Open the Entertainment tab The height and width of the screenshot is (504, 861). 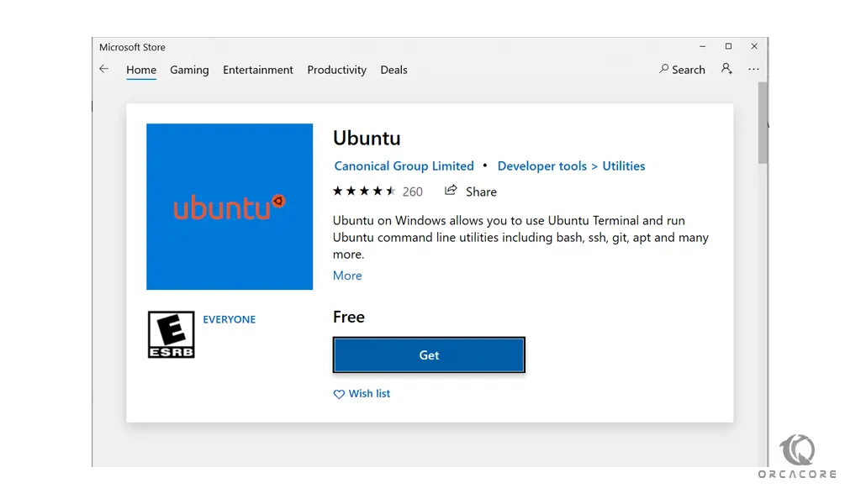258,71
